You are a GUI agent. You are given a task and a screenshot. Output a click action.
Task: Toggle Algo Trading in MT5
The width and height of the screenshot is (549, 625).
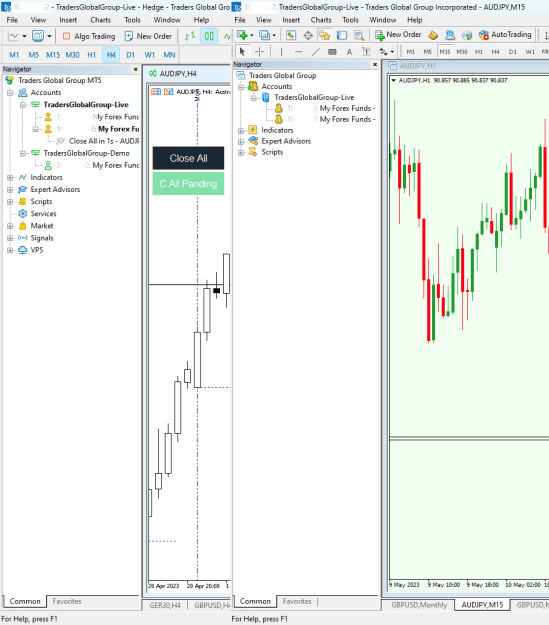click(x=89, y=36)
